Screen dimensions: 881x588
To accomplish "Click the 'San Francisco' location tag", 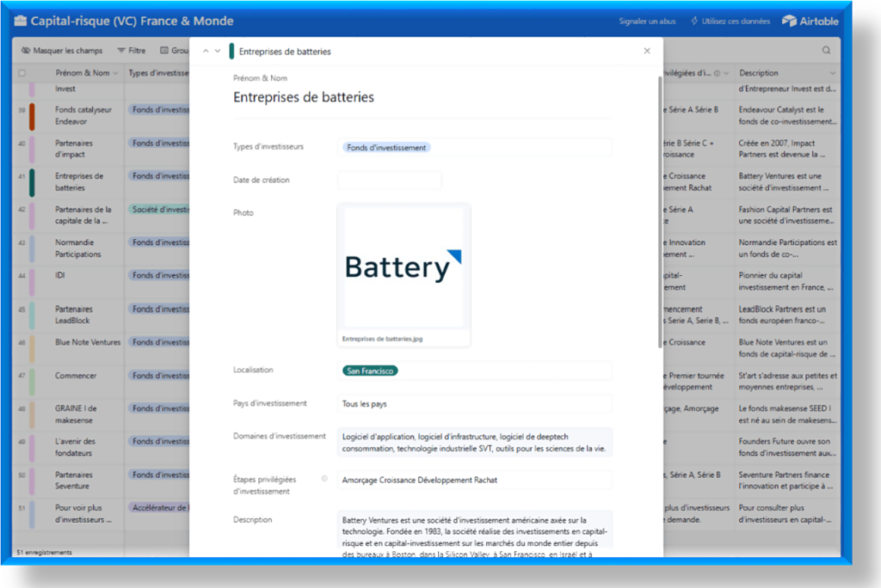I will (370, 371).
